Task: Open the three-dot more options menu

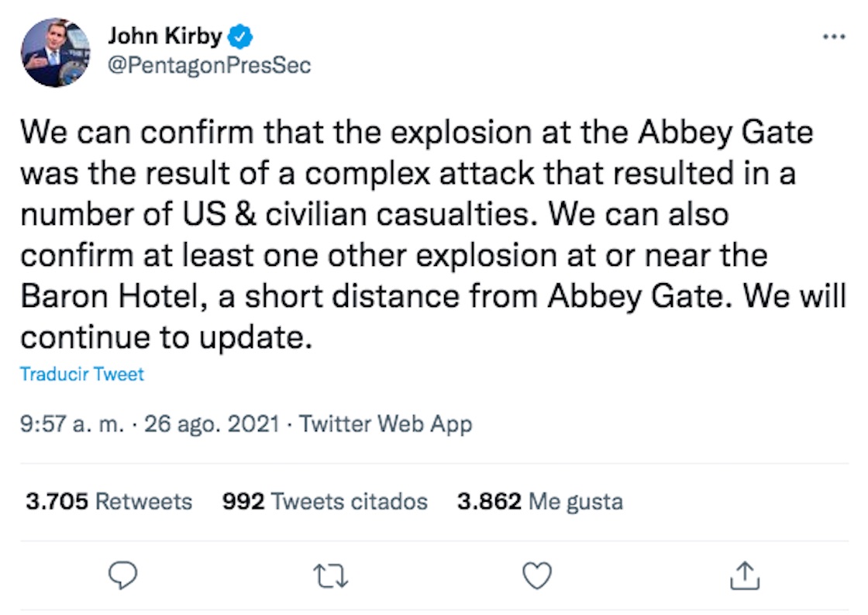Action: point(834,36)
